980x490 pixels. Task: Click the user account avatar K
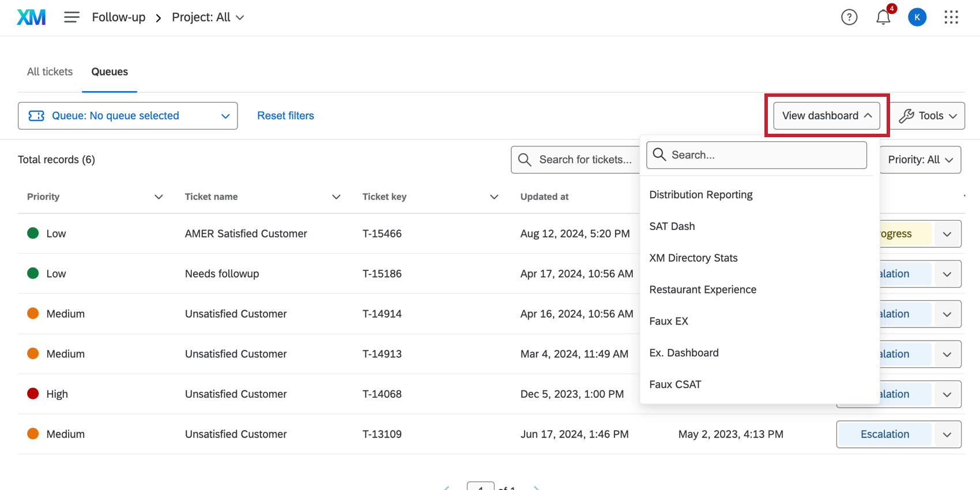tap(917, 17)
